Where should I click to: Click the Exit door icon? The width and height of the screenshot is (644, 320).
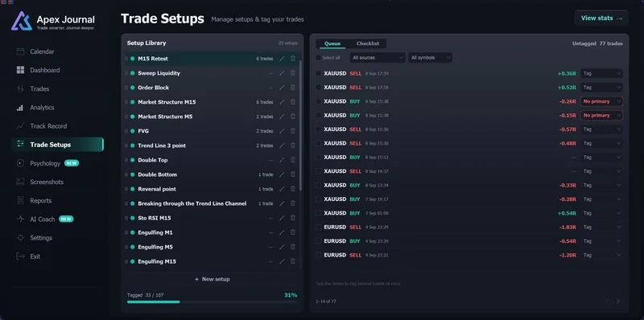click(x=20, y=256)
